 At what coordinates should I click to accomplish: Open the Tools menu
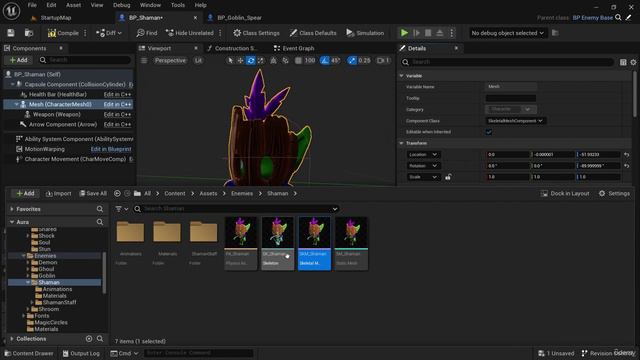coord(178,5)
